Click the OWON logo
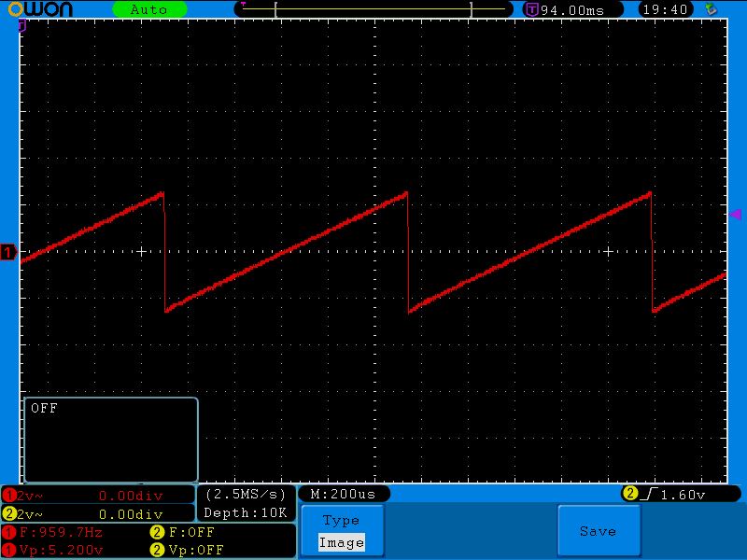The width and height of the screenshot is (747, 560). [49, 9]
